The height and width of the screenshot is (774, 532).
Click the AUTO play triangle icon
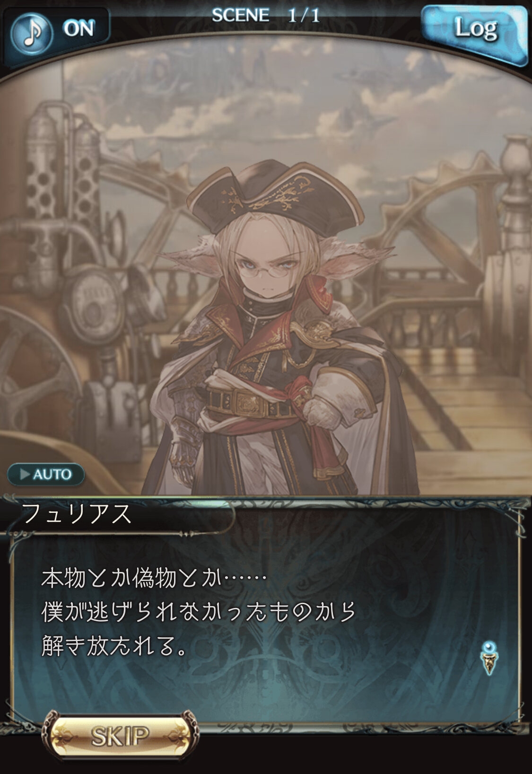(x=25, y=474)
